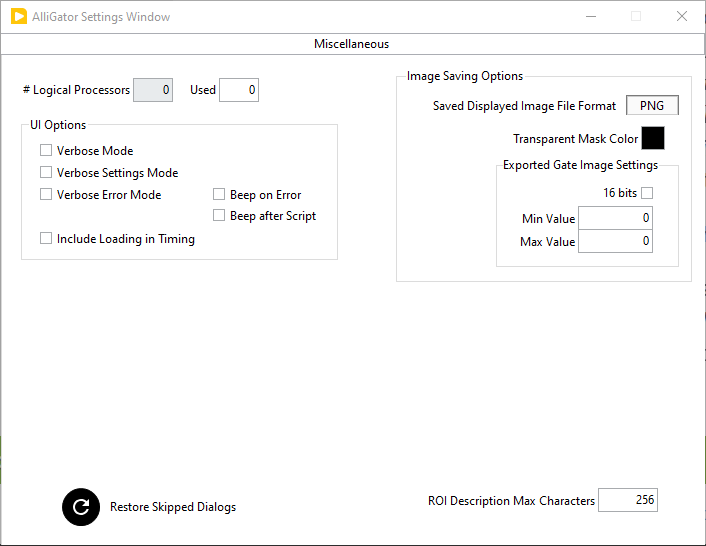
Task: Click the Saved Displayed Image File Format label
Action: (x=524, y=106)
